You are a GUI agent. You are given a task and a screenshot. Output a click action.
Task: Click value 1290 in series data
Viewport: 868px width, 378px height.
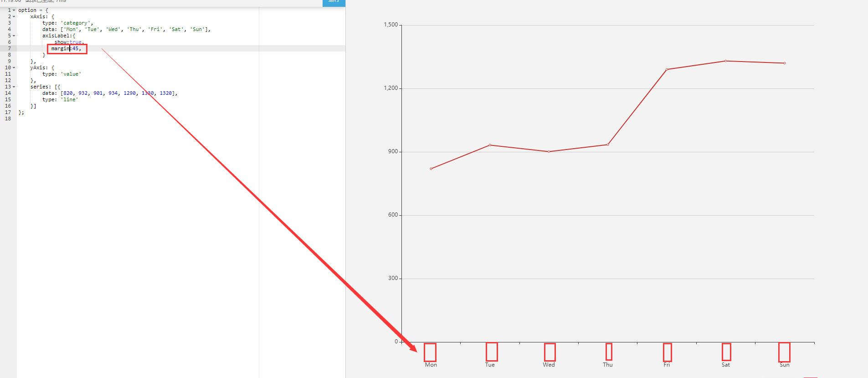pos(129,93)
